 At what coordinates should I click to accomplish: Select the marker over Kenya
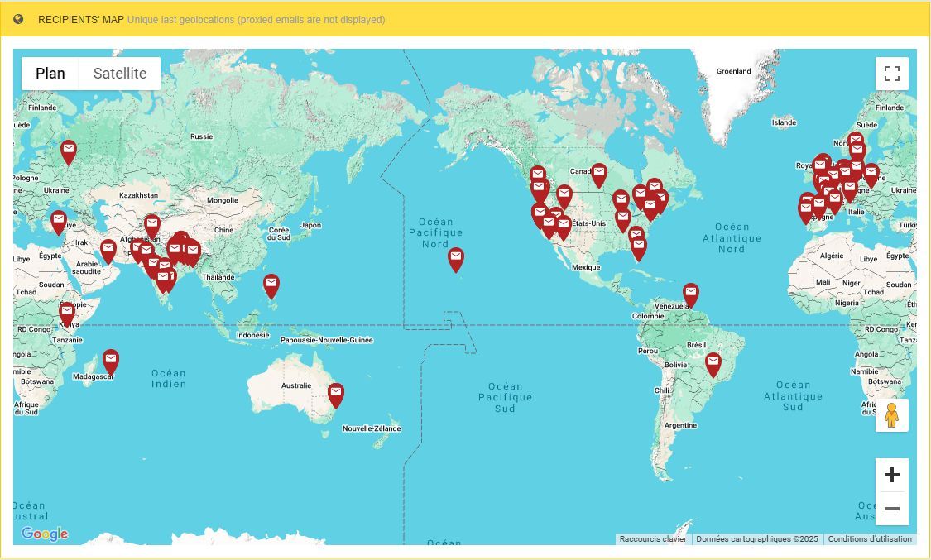67,309
